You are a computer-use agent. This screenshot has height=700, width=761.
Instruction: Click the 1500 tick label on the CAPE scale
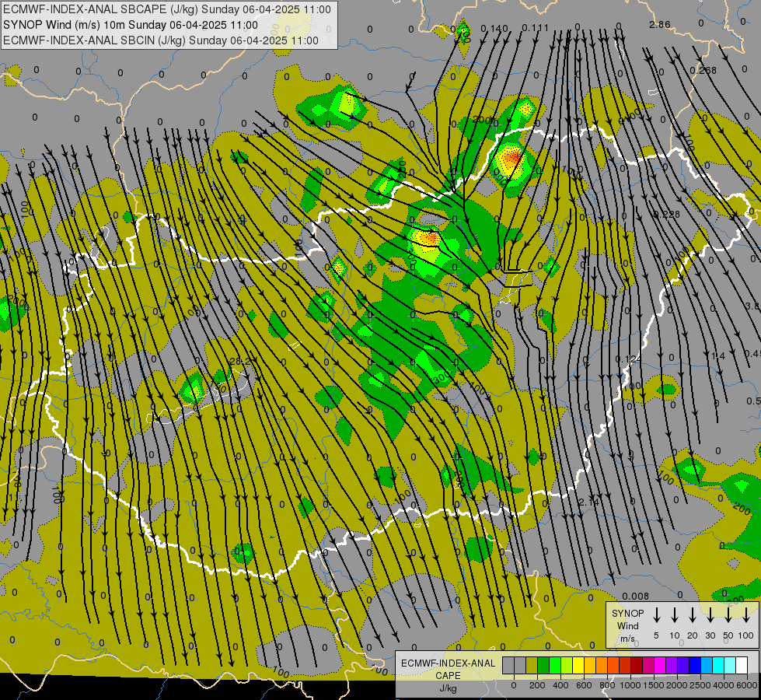tap(654, 685)
